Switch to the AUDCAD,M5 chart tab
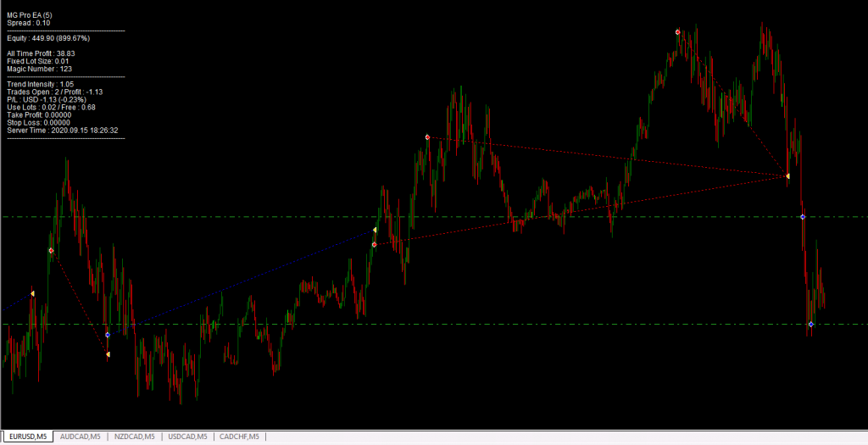Viewport: 868px width, 445px height. pyautogui.click(x=81, y=437)
